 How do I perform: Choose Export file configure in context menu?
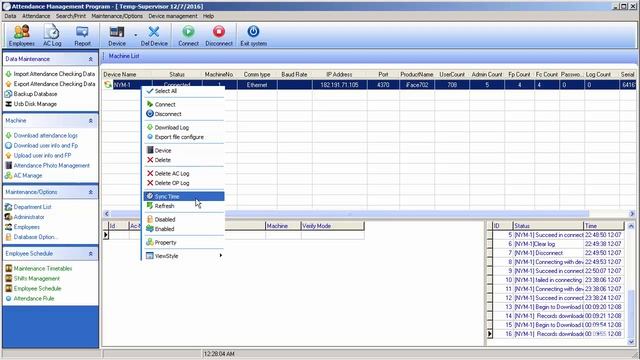pos(184,137)
